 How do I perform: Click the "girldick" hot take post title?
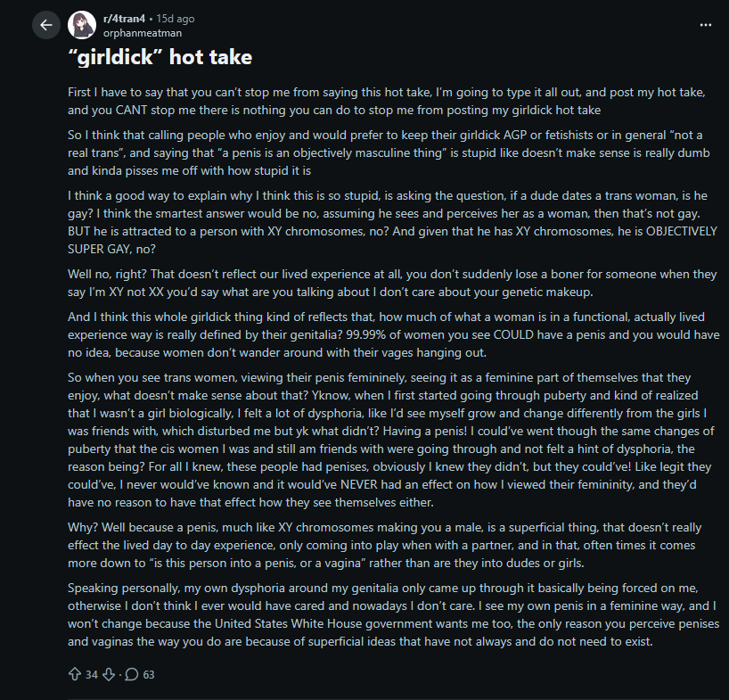pos(160,57)
